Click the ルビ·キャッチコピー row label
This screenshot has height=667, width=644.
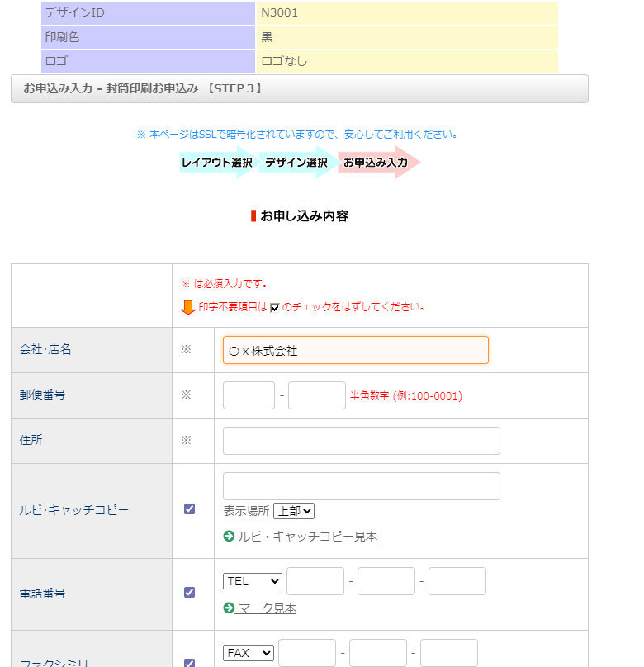[73, 510]
